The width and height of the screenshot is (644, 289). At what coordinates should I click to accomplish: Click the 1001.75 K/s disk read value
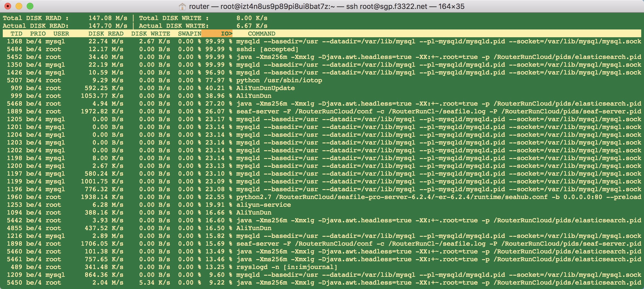pyautogui.click(x=102, y=181)
